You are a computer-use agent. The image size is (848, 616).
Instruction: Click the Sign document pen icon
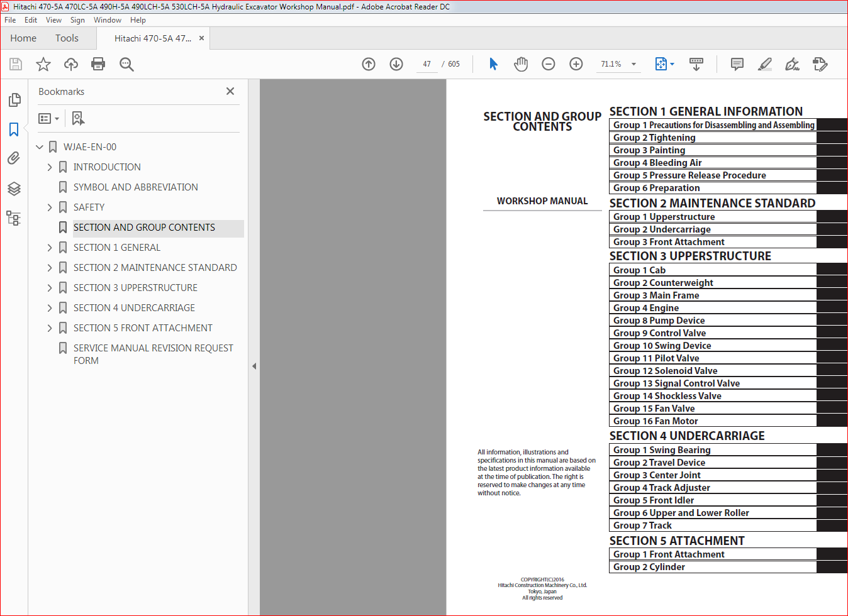click(793, 64)
